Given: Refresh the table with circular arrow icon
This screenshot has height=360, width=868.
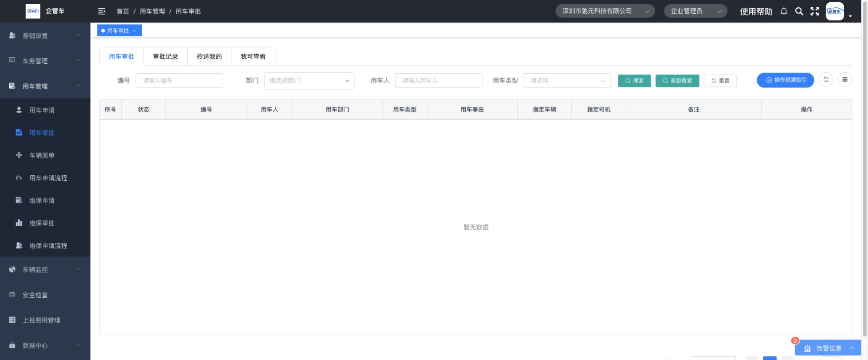Looking at the screenshot, I should click(826, 80).
